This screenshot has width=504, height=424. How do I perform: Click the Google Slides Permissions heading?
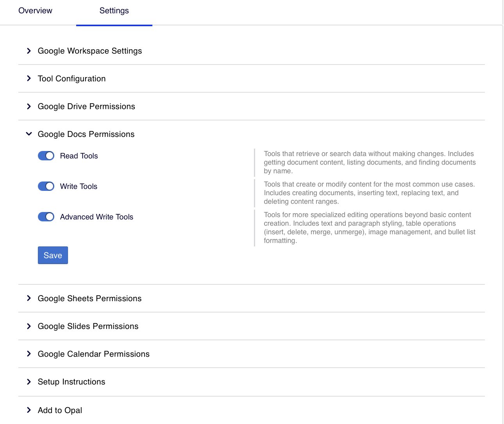[88, 326]
